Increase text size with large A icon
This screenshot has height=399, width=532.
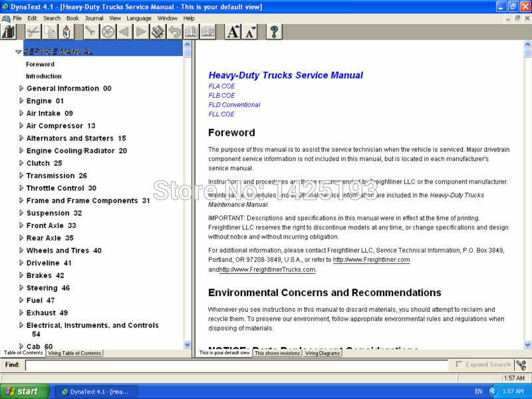coord(233,32)
